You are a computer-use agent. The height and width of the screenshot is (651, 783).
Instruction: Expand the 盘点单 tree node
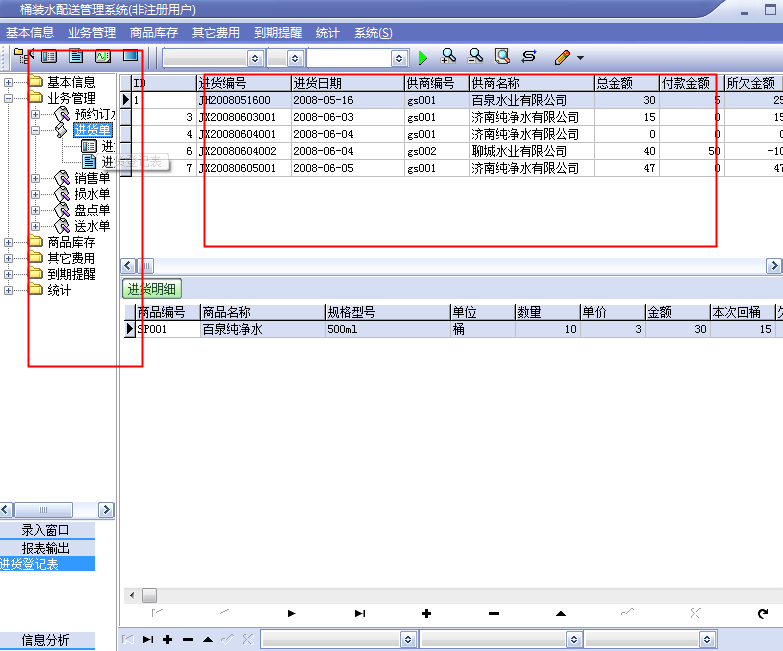pyautogui.click(x=35, y=210)
